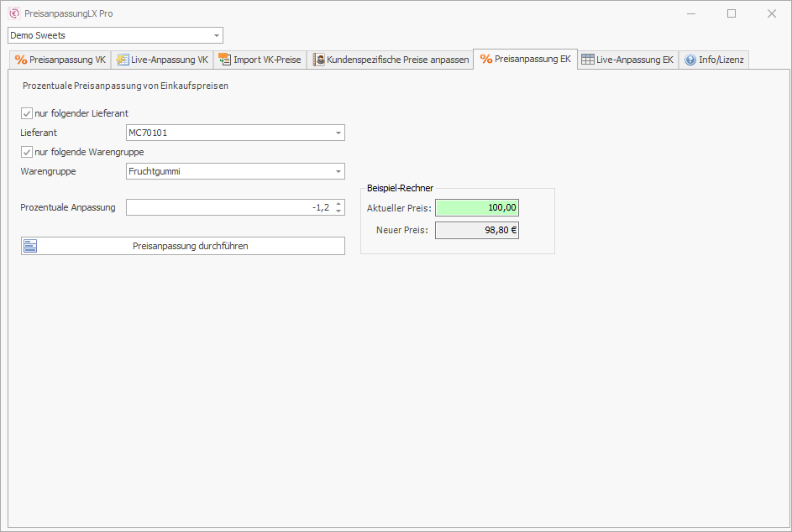Click the percent icon on Preisanpassung VK tab
This screenshot has height=532, width=792.
[21, 60]
